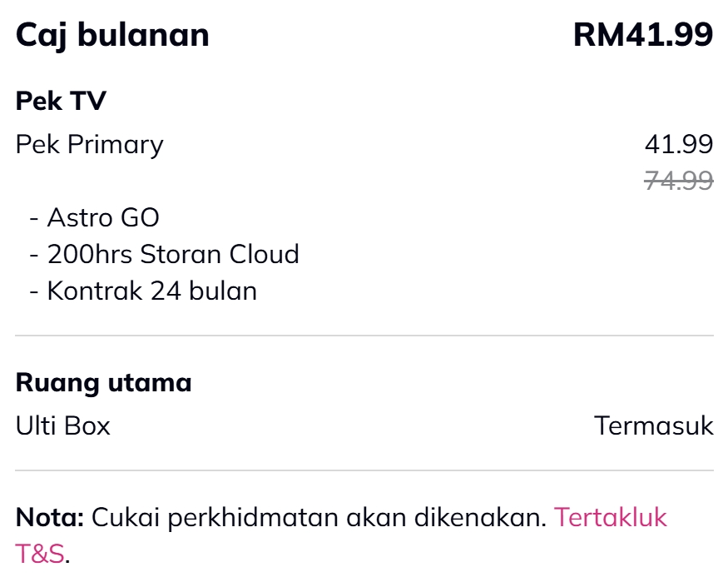The width and height of the screenshot is (728, 577).
Task: Click the strikethrough 74.99 original price
Action: [x=678, y=180]
